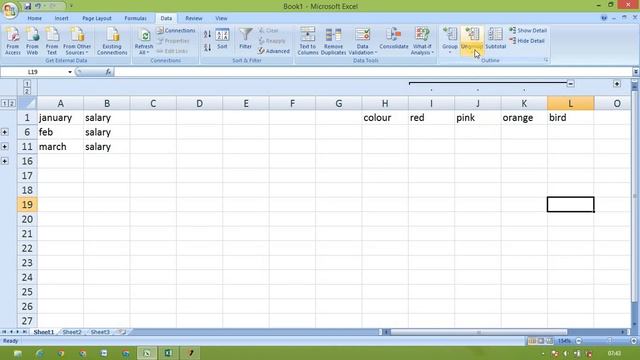Click the Ungroup outline icon
The height and width of the screenshot is (360, 640).
pos(472,40)
